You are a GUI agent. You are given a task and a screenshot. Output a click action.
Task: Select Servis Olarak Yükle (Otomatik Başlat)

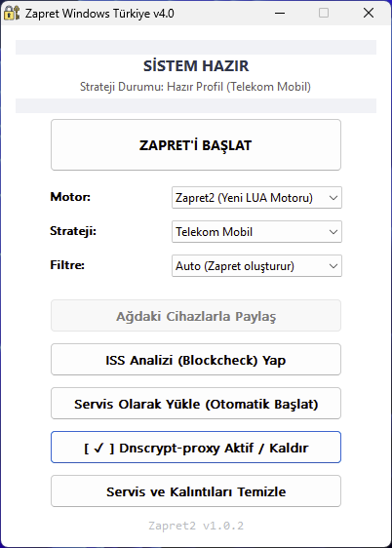196,404
